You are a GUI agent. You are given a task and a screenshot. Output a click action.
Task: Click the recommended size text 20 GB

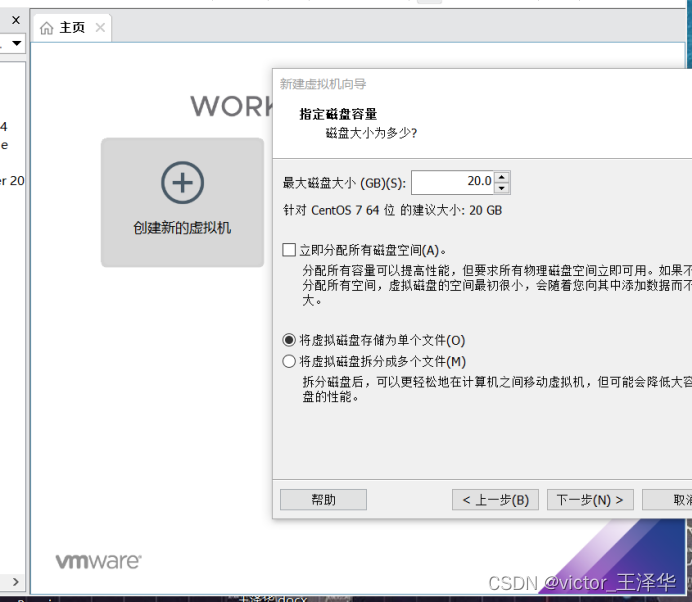point(485,211)
